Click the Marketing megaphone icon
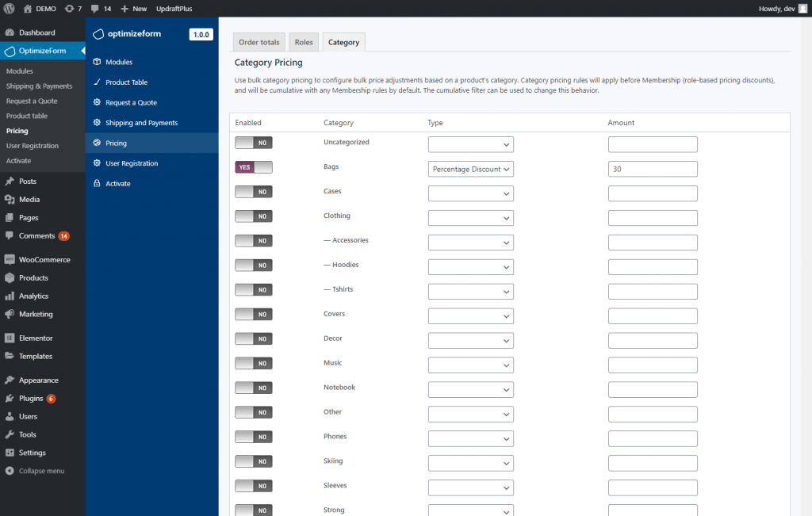 [10, 314]
